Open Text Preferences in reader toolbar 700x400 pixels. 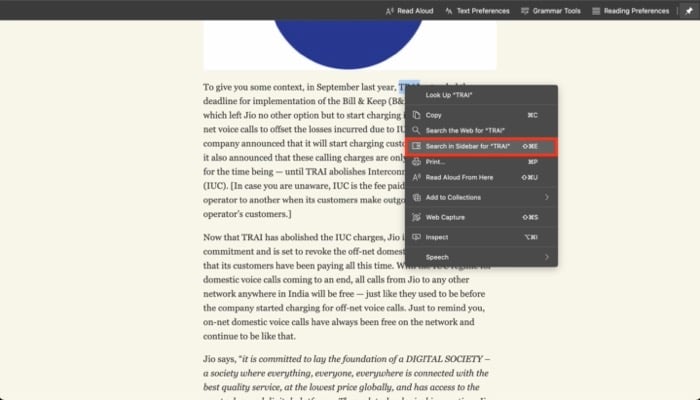(x=477, y=11)
